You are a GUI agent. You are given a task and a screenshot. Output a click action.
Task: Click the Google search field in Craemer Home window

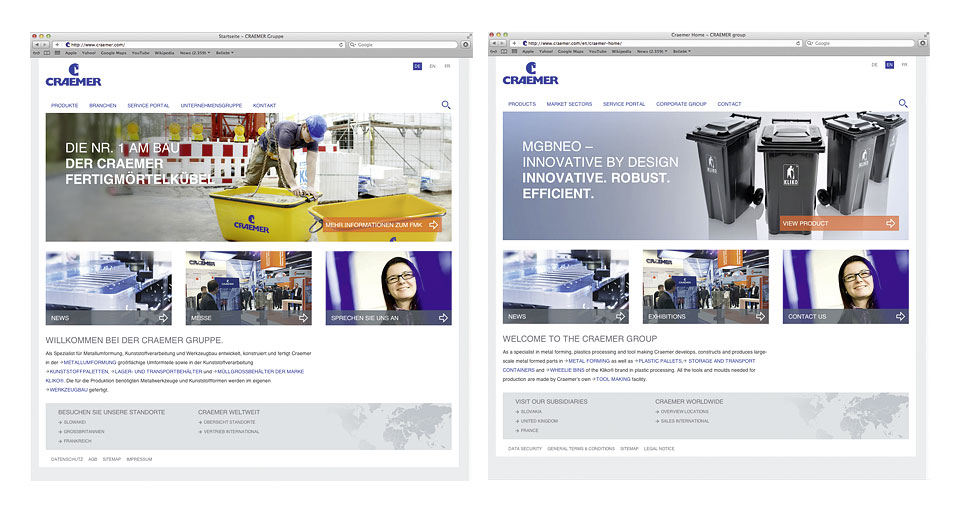click(861, 43)
